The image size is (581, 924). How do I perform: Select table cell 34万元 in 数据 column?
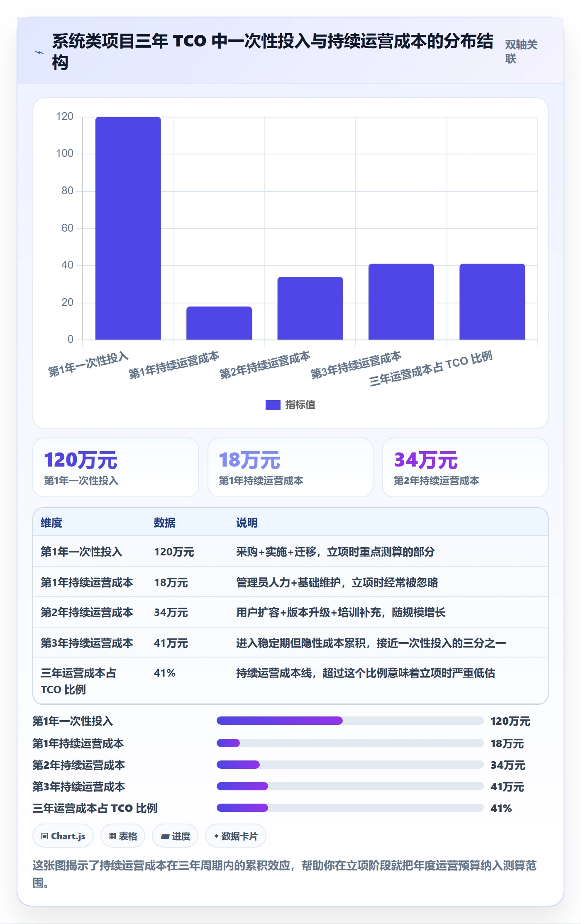(171, 612)
